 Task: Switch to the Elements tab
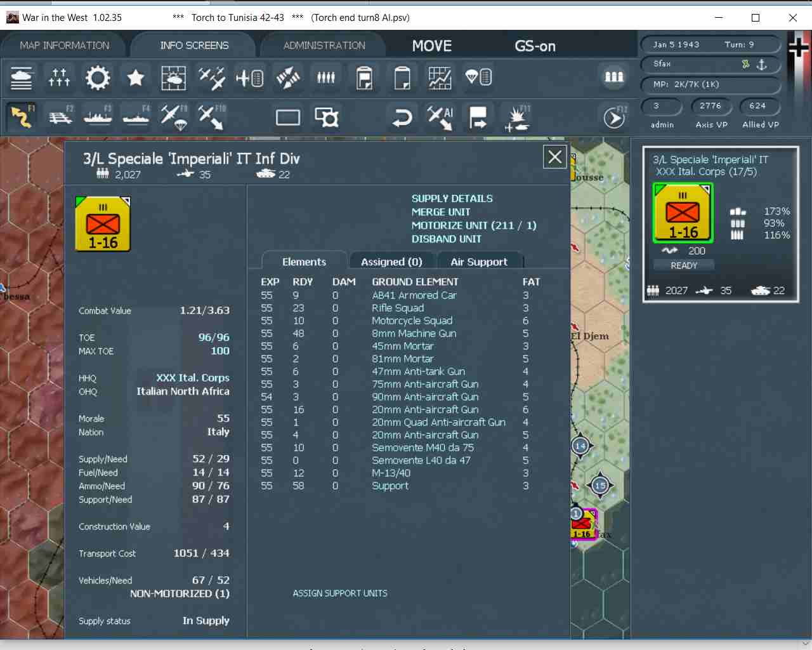pos(304,262)
